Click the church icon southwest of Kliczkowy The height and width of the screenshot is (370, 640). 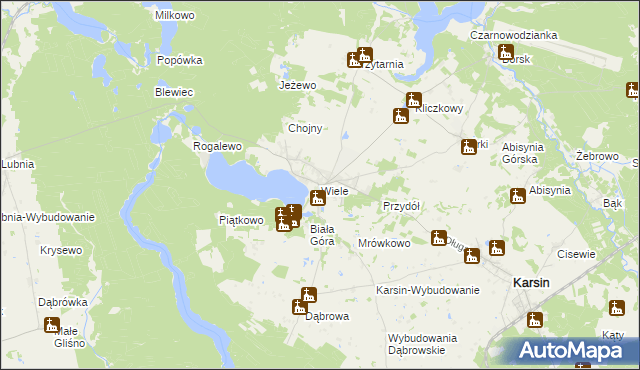(401, 116)
